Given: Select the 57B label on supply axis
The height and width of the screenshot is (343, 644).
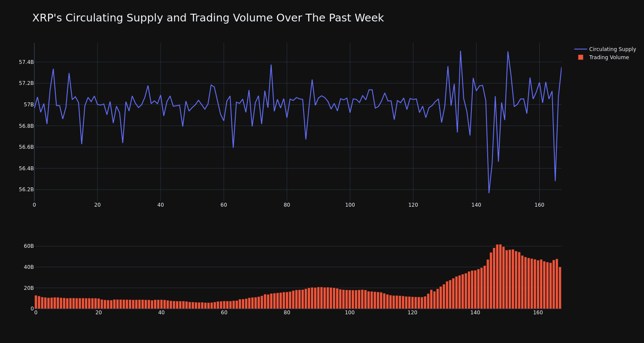Looking at the screenshot, I should (x=28, y=105).
